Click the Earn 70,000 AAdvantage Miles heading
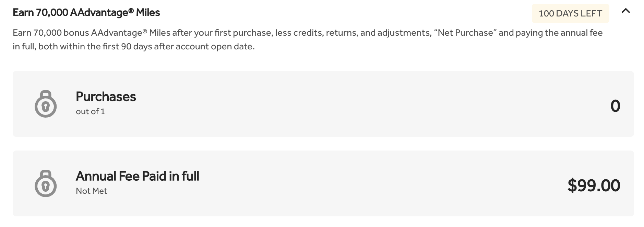Viewport: 644px width, 227px height. [x=86, y=13]
